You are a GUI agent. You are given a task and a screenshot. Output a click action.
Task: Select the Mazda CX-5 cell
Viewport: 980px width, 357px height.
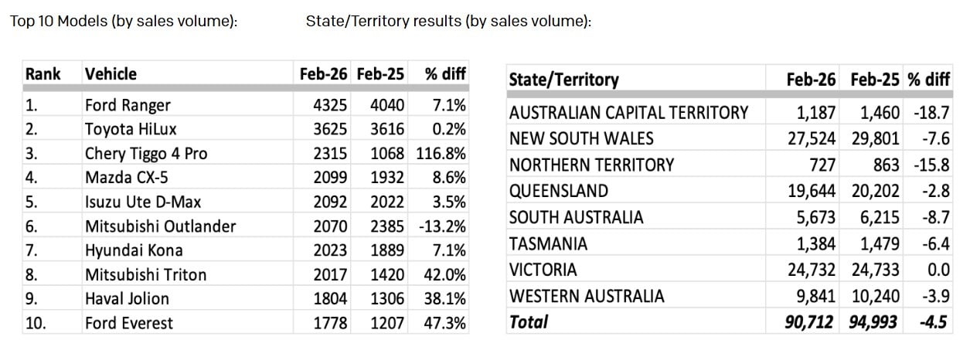(x=124, y=178)
